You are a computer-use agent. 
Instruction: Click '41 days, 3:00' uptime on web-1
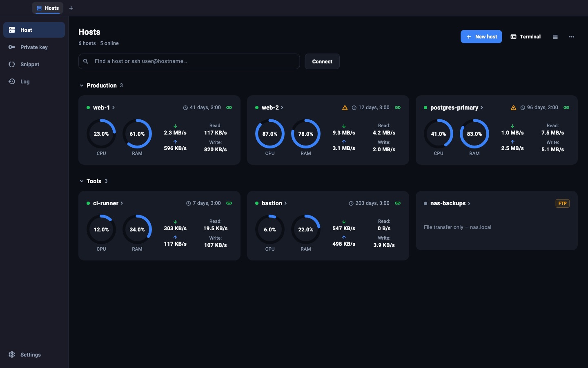point(205,108)
